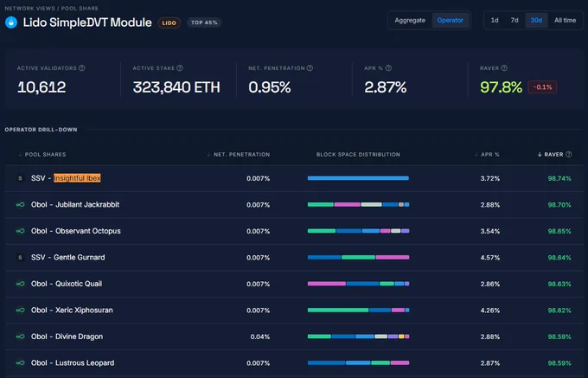Click Xeric Xiphosuran block space distribution bar
This screenshot has width=588, height=378.
point(358,311)
